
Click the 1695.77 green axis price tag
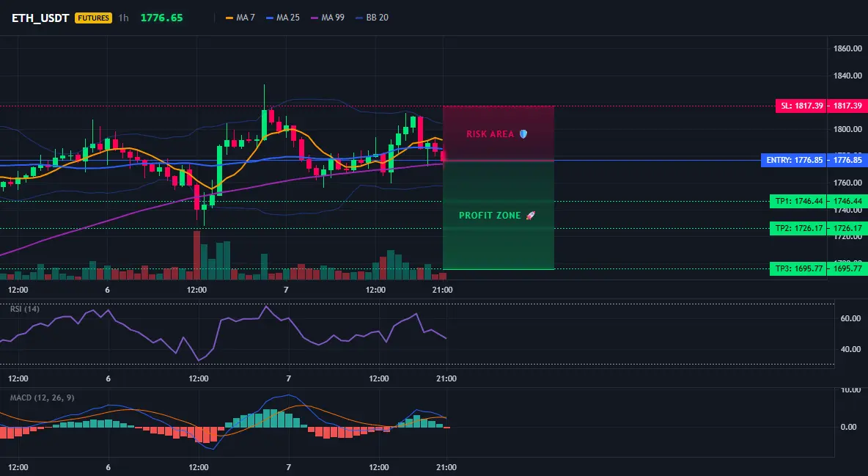tap(847, 268)
